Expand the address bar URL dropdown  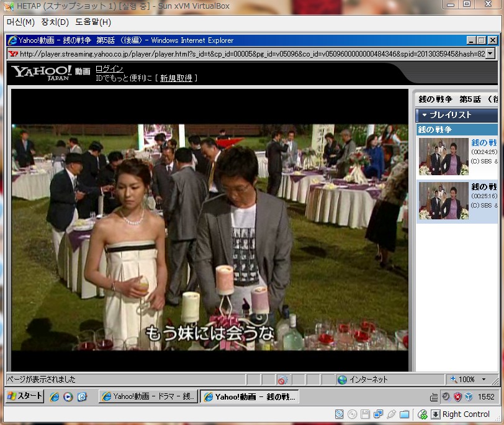[490, 53]
